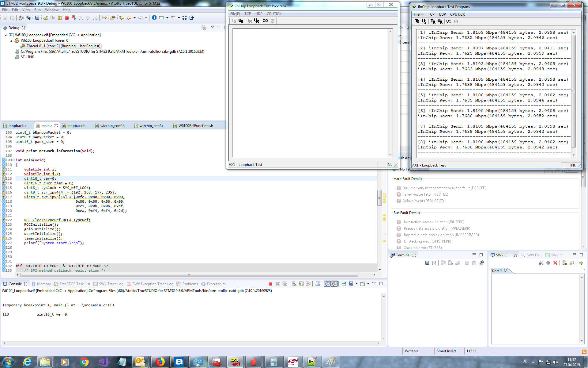Open the back navigation history dropdown arrow
Viewport: 588px width, 368px height.
(x=134, y=18)
